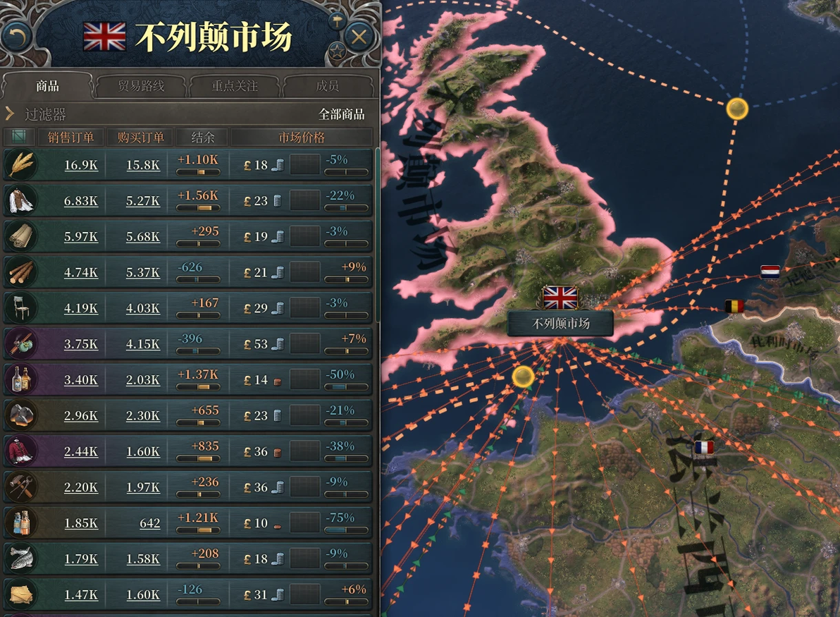Screen dimensions: 840x617
Task: Click the £ 29 market price value
Action: click(256, 308)
